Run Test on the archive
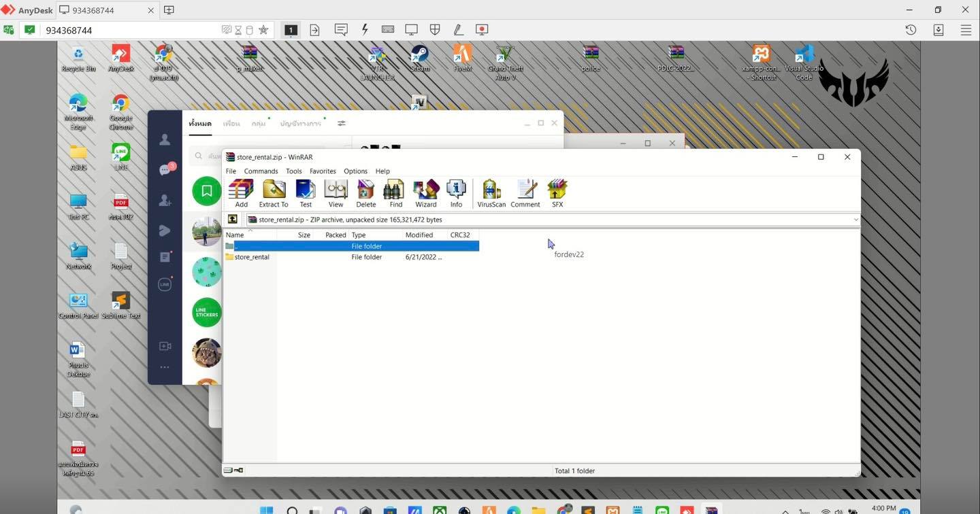 point(306,194)
